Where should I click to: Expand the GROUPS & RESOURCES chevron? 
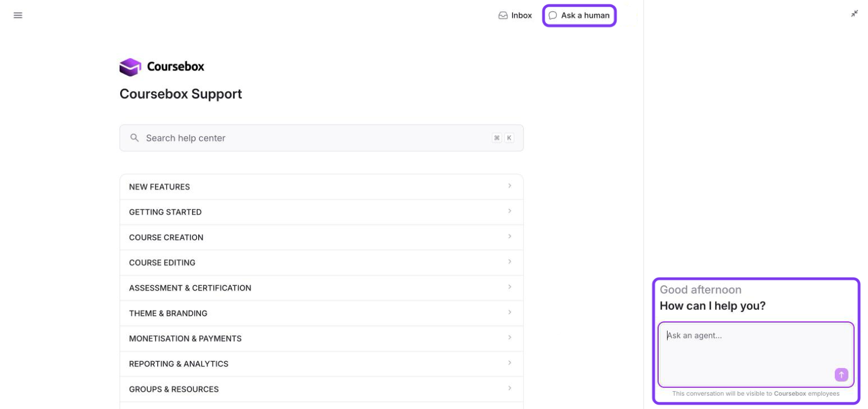510,388
